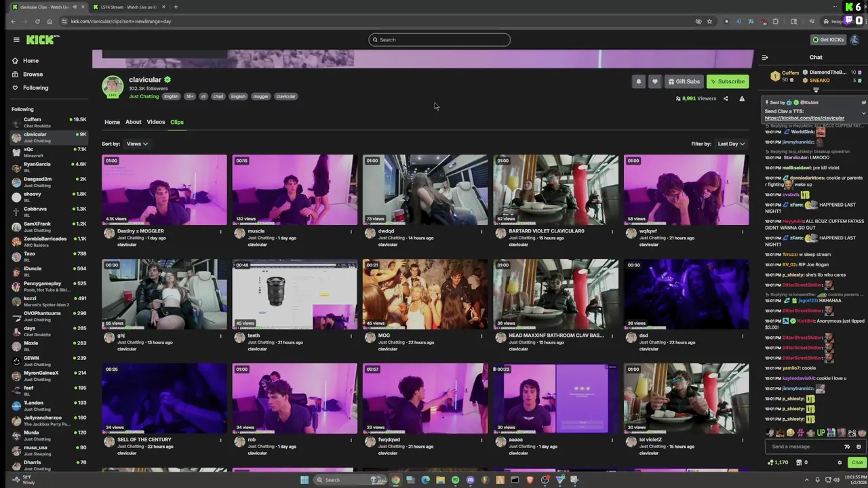Toggle notification bell for clavicular

point(638,81)
